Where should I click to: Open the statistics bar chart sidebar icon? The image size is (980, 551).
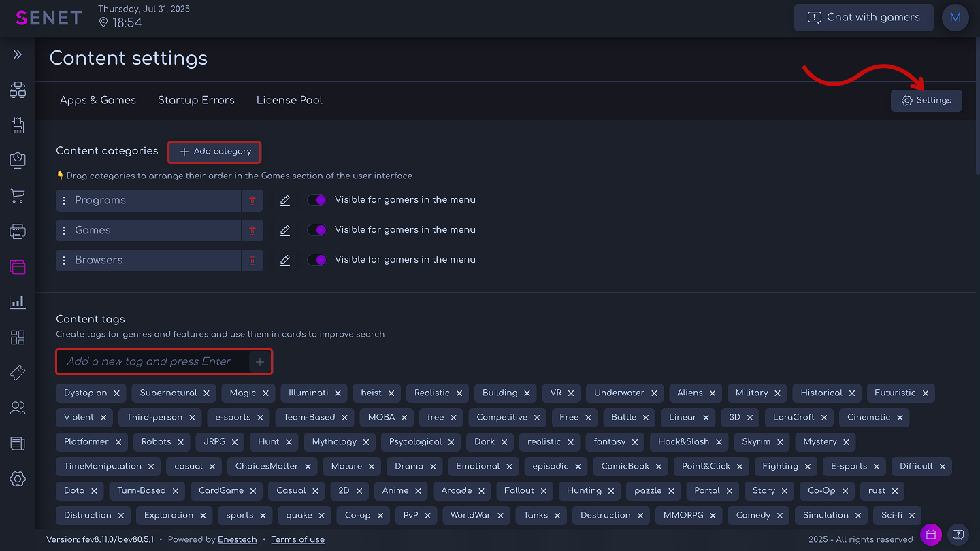click(18, 302)
